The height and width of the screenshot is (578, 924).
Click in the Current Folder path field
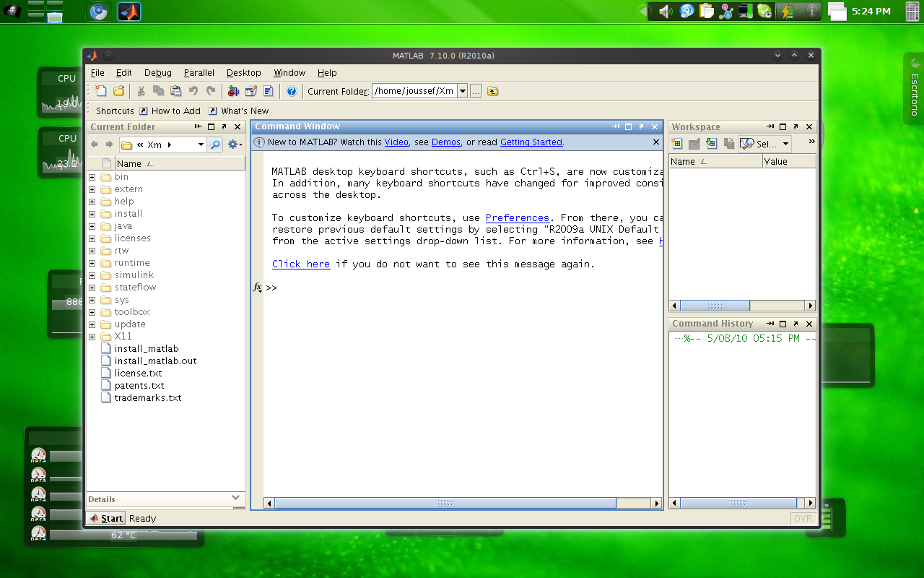click(x=414, y=91)
